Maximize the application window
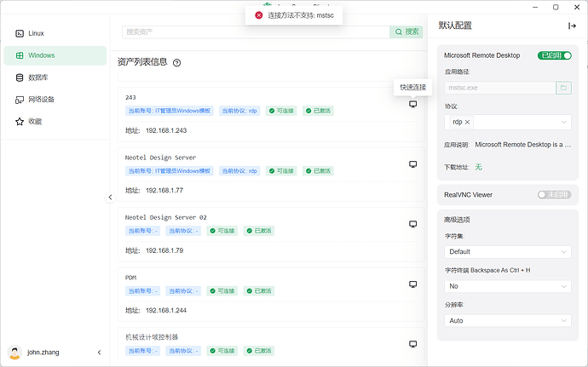 (556, 7)
